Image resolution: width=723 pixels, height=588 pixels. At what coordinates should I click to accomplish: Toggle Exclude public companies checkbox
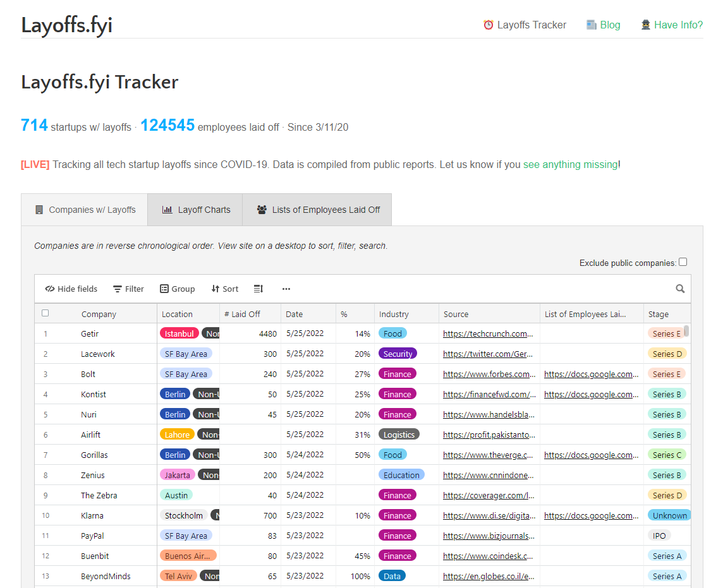tap(683, 262)
